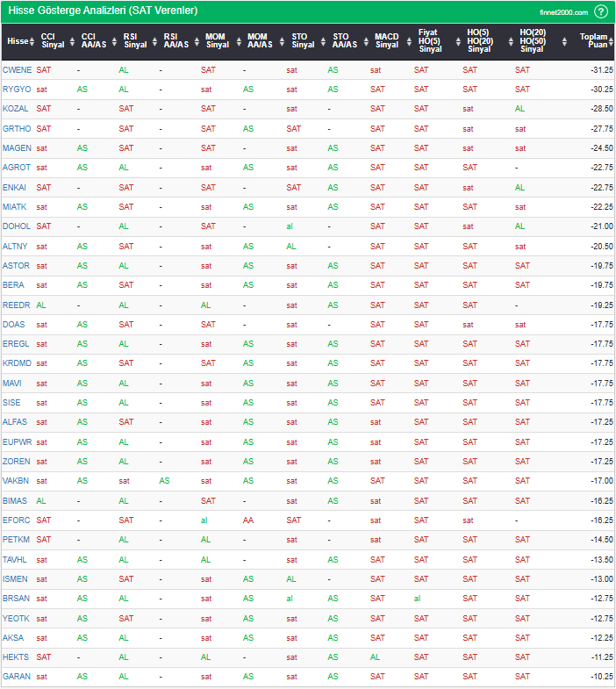Viewport: 616px width, 689px height.
Task: Sort by CCI Sinyal column arrows
Action: point(72,42)
